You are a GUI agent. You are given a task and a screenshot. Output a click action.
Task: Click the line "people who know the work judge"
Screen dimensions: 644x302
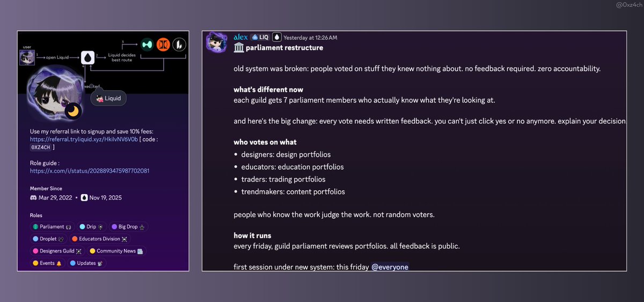click(x=334, y=215)
